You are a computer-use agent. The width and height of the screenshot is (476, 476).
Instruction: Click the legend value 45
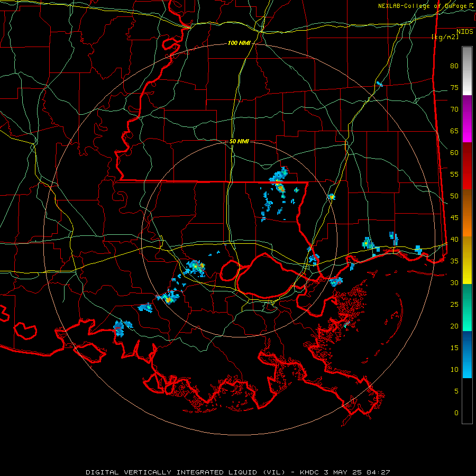pos(454,218)
